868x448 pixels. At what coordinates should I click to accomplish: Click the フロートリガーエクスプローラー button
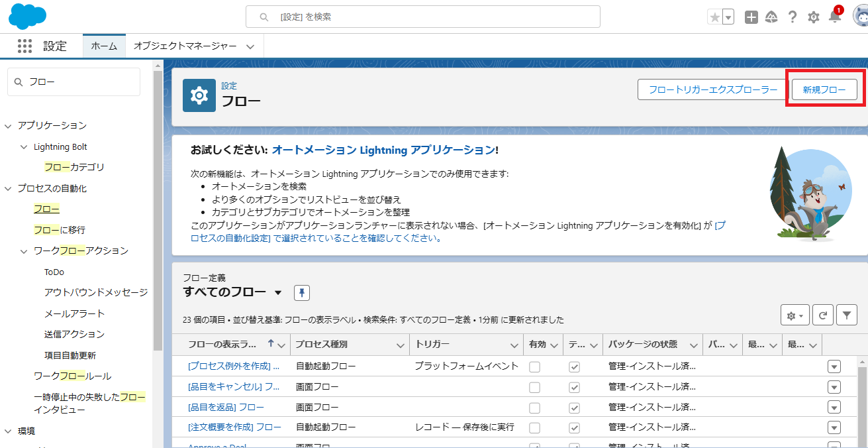713,89
